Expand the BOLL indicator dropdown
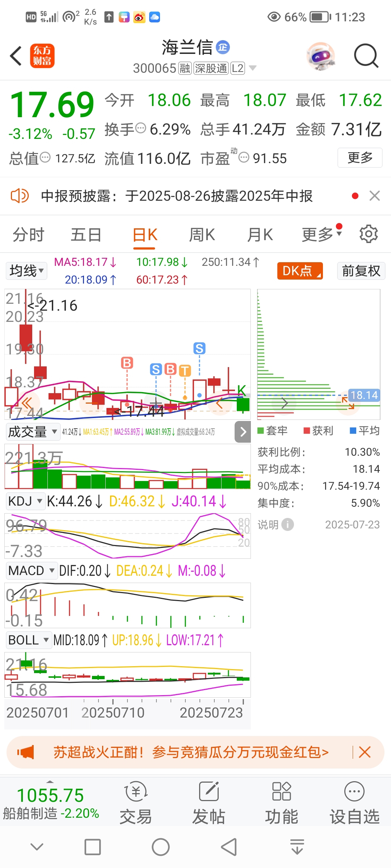The image size is (391, 868). click(29, 640)
